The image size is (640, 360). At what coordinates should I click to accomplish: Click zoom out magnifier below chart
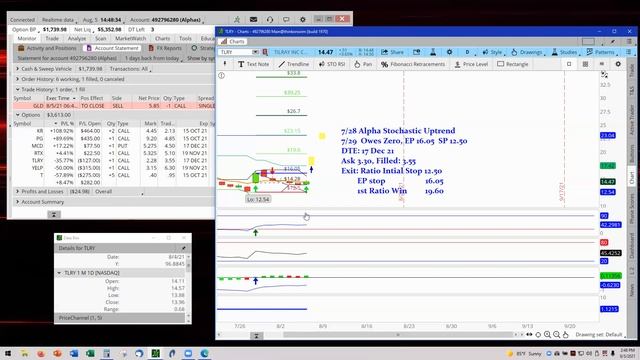point(557,335)
